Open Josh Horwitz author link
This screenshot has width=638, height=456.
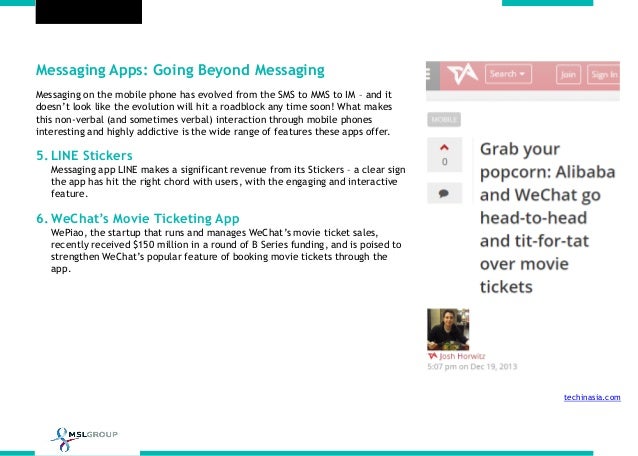click(462, 356)
